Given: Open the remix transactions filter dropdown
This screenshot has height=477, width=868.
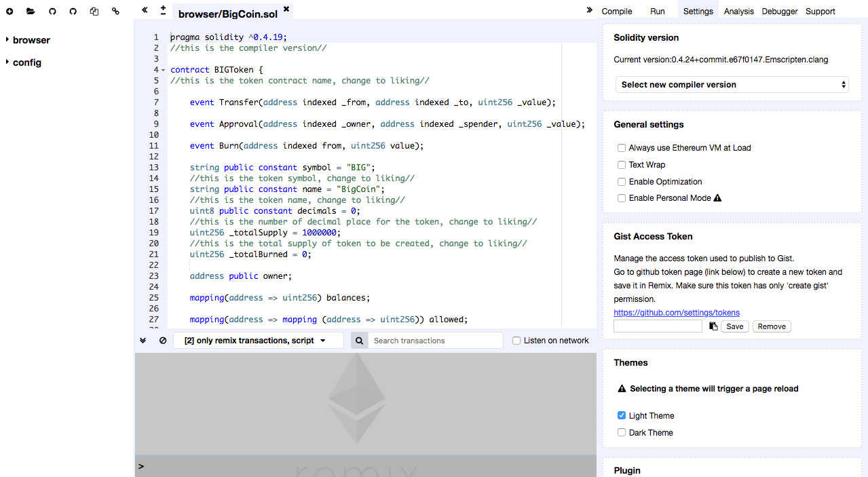Looking at the screenshot, I should pos(259,341).
